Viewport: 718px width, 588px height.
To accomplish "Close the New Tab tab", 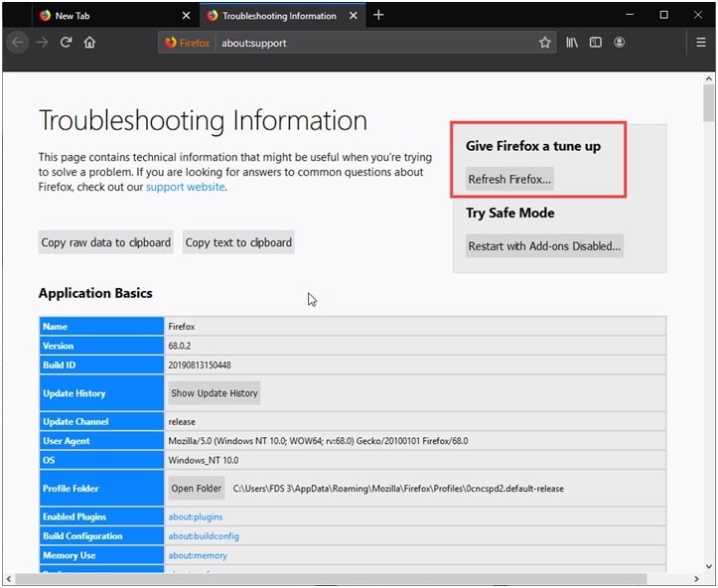I will pos(186,16).
